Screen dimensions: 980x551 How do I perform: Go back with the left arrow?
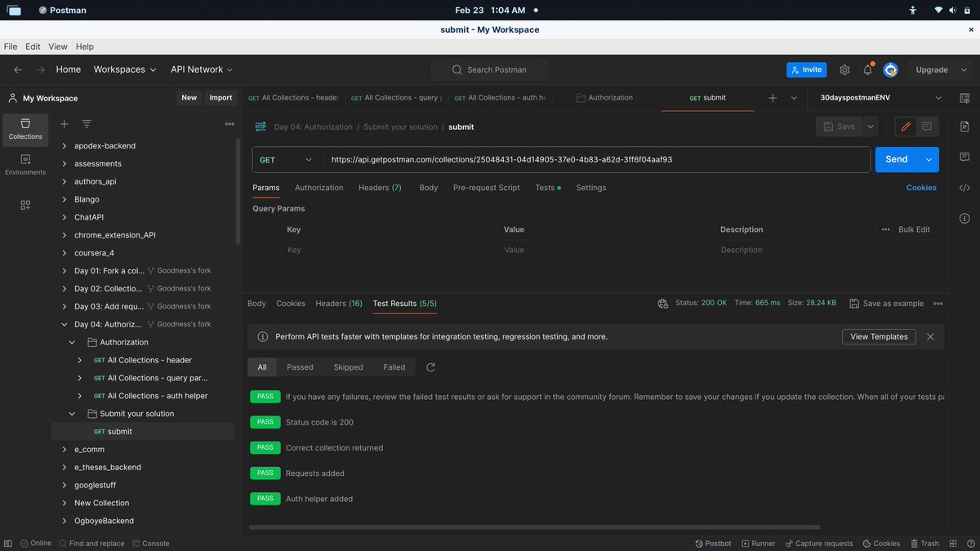pos(18,69)
